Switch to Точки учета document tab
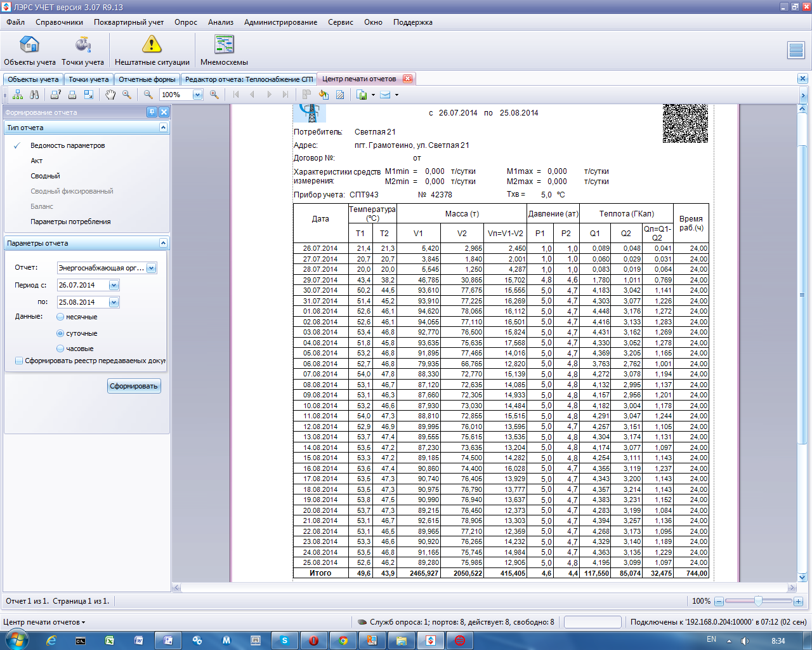This screenshot has height=650, width=812. (x=88, y=79)
